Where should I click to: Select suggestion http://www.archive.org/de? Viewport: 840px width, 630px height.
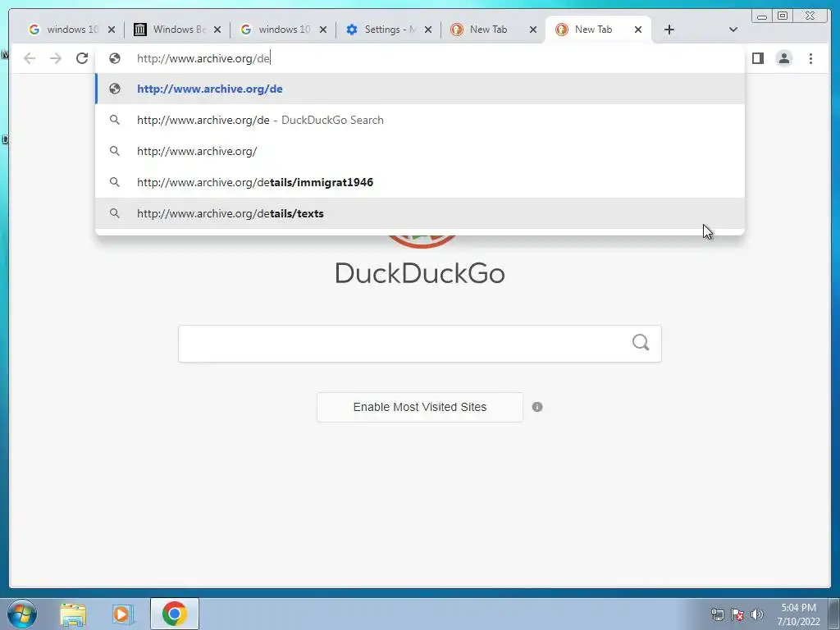tap(420, 89)
